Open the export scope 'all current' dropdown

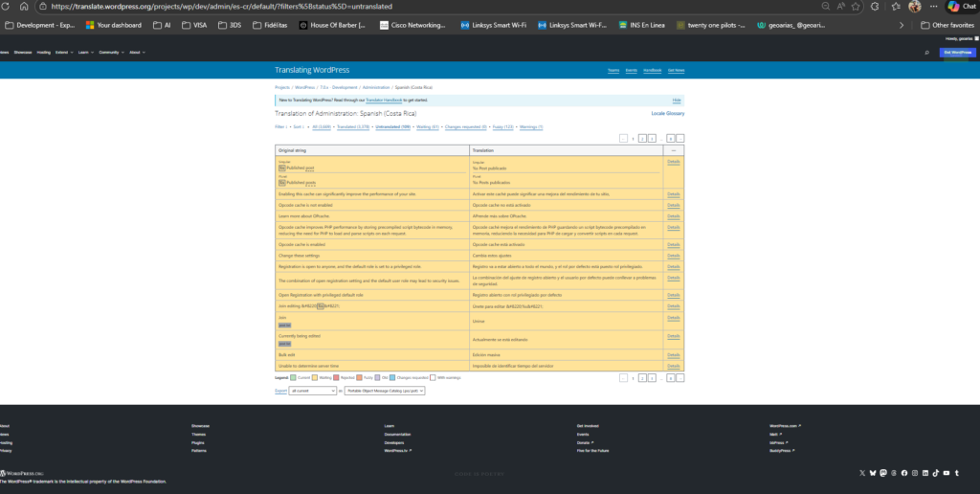coord(311,391)
